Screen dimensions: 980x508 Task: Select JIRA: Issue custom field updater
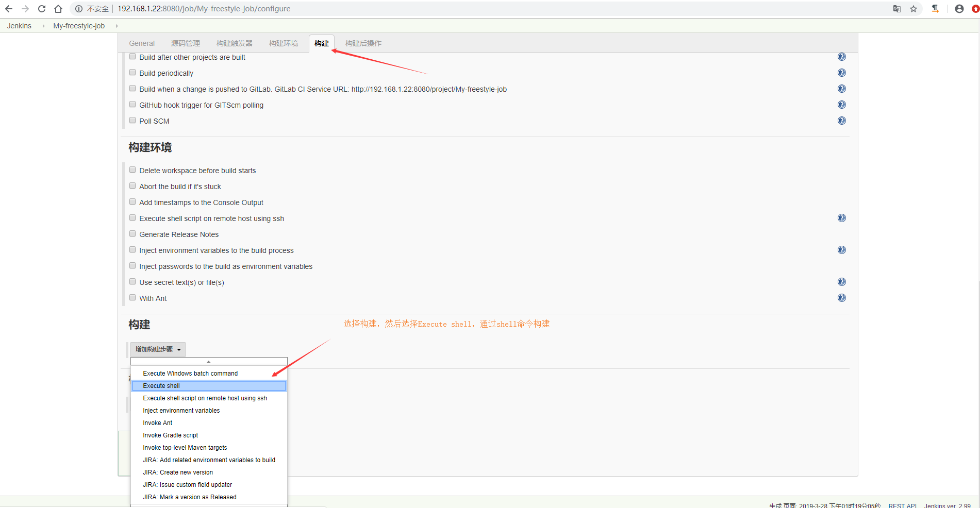[209, 485]
